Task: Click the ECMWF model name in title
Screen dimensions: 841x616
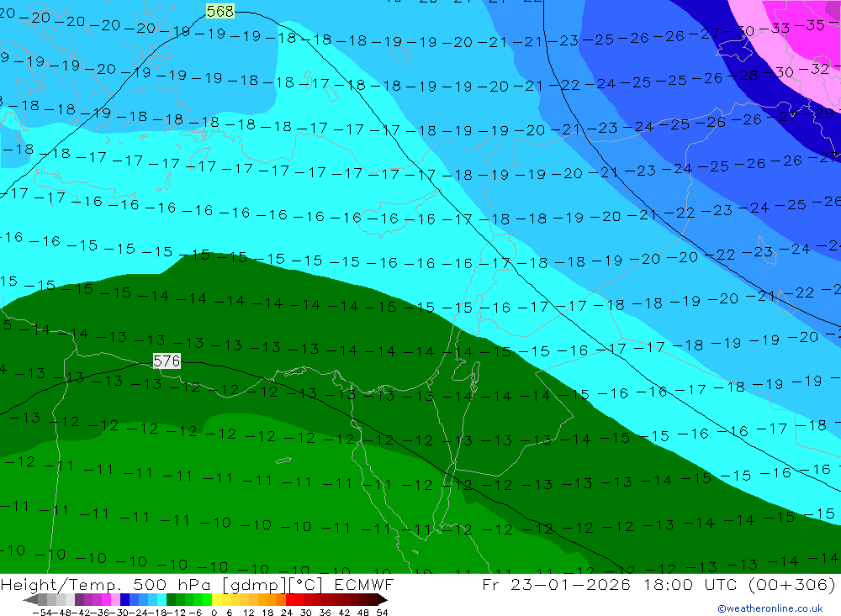Action: coord(363,584)
